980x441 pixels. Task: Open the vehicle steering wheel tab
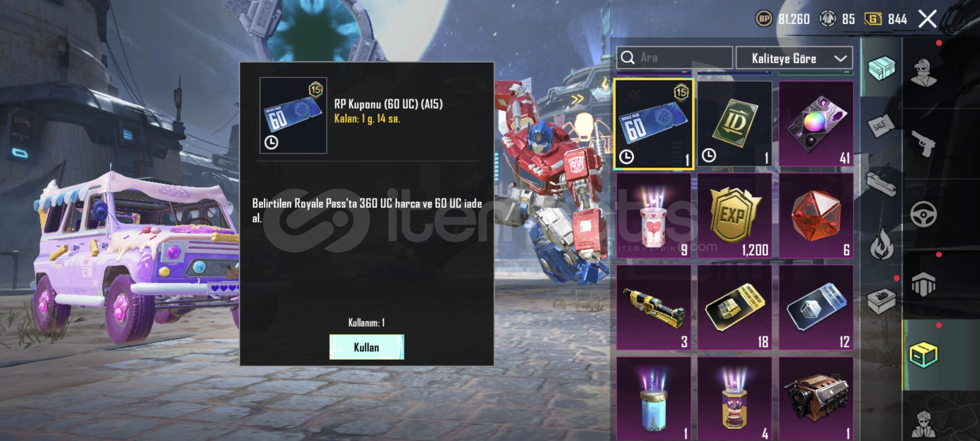pos(923,214)
